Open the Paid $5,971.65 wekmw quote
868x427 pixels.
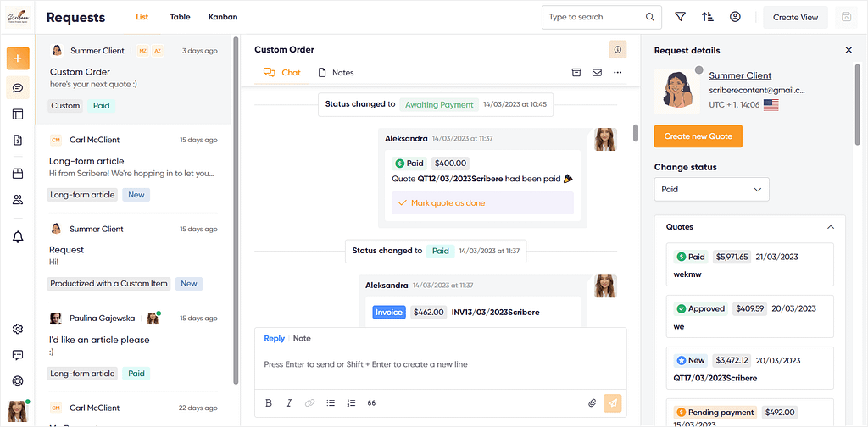[x=751, y=265]
